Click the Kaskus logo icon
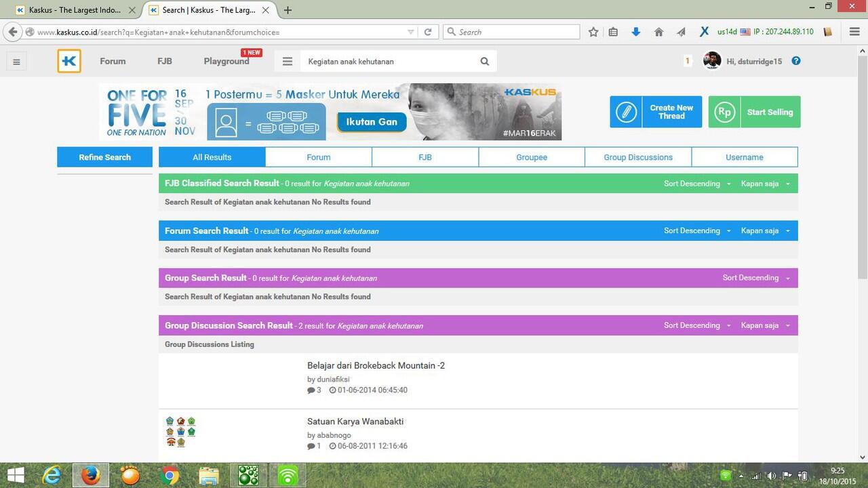Image resolution: width=868 pixels, height=488 pixels. point(69,61)
